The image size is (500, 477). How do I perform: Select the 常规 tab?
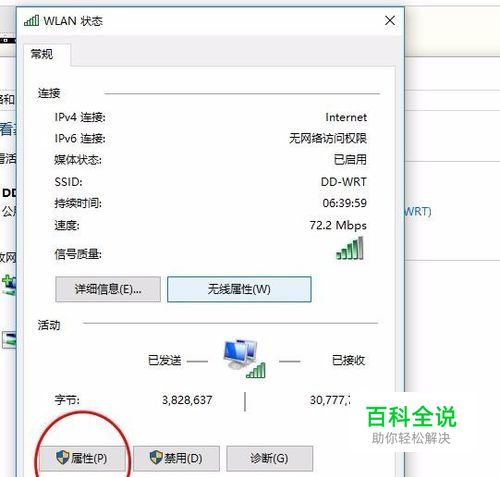pos(42,54)
